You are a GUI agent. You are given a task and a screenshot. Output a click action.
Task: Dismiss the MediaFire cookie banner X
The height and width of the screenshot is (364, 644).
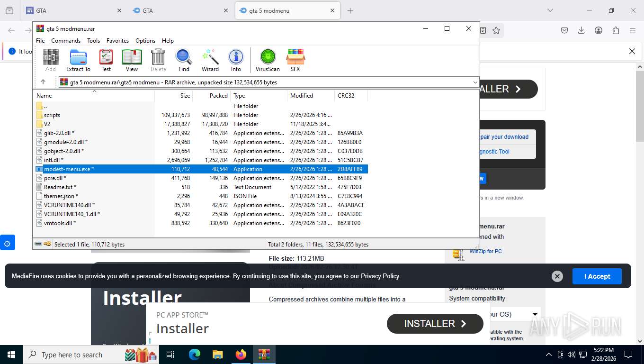click(x=557, y=276)
